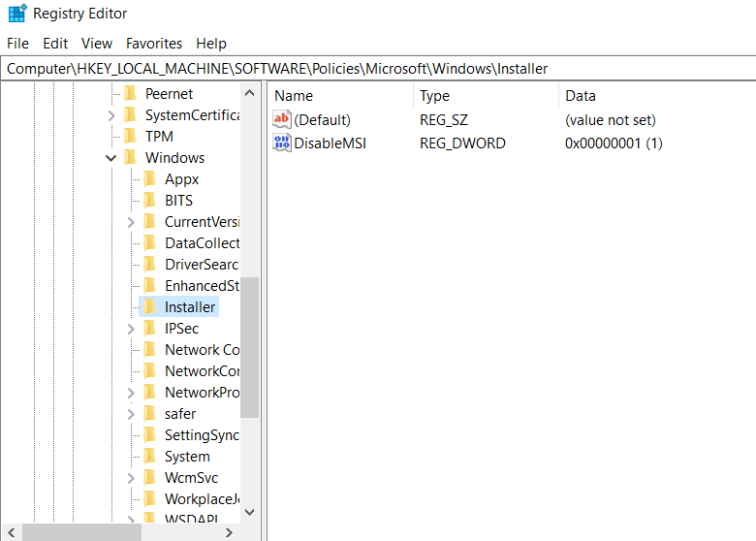756x541 pixels.
Task: Select the System folder icon
Action: click(149, 456)
